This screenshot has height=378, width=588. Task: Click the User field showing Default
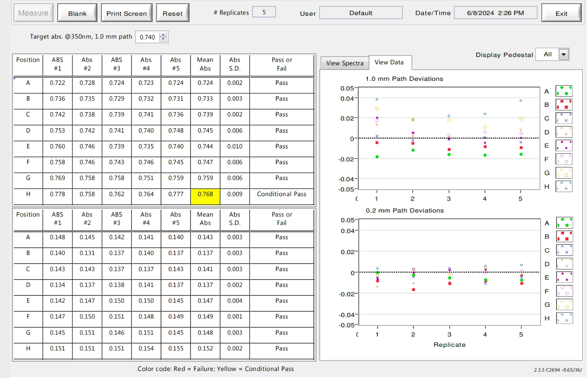pos(361,13)
